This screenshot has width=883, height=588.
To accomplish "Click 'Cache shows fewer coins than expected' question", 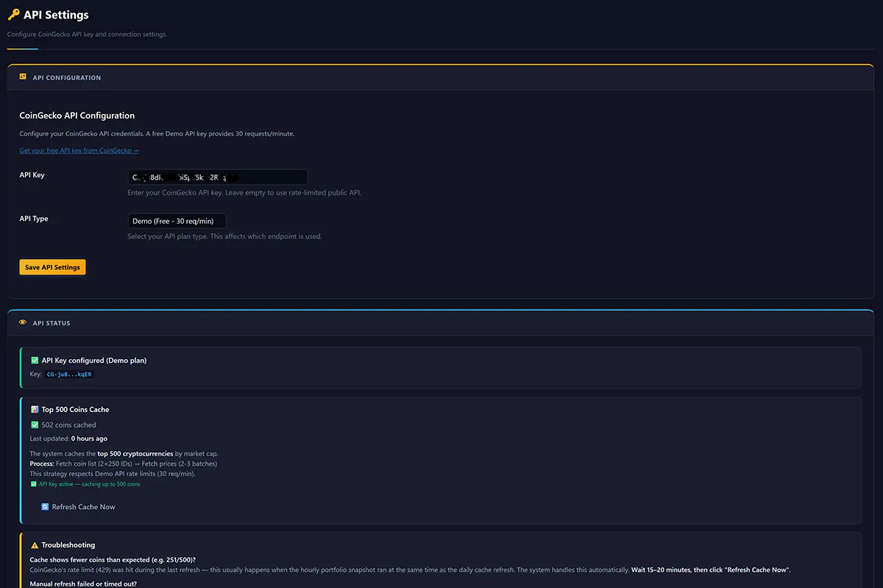I will [113, 560].
